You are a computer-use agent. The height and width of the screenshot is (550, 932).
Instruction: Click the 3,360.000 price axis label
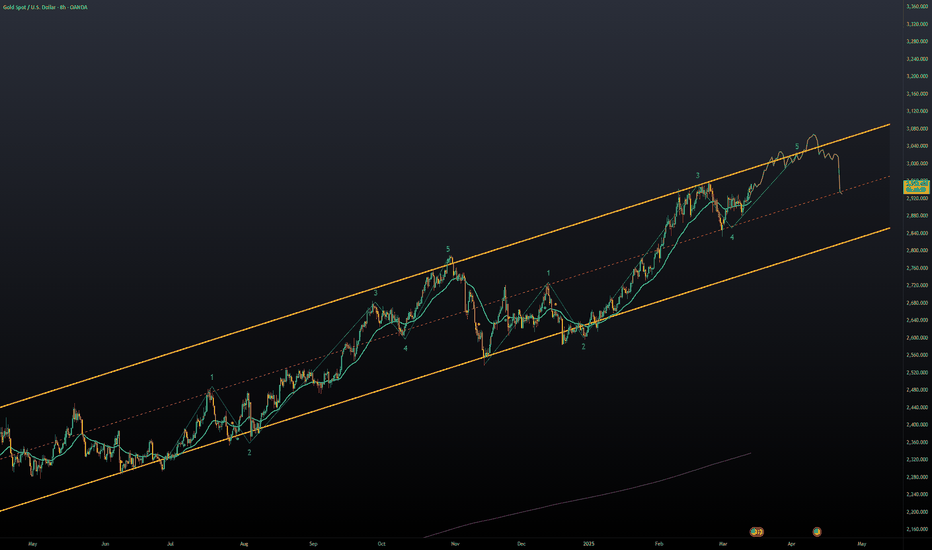917,7
